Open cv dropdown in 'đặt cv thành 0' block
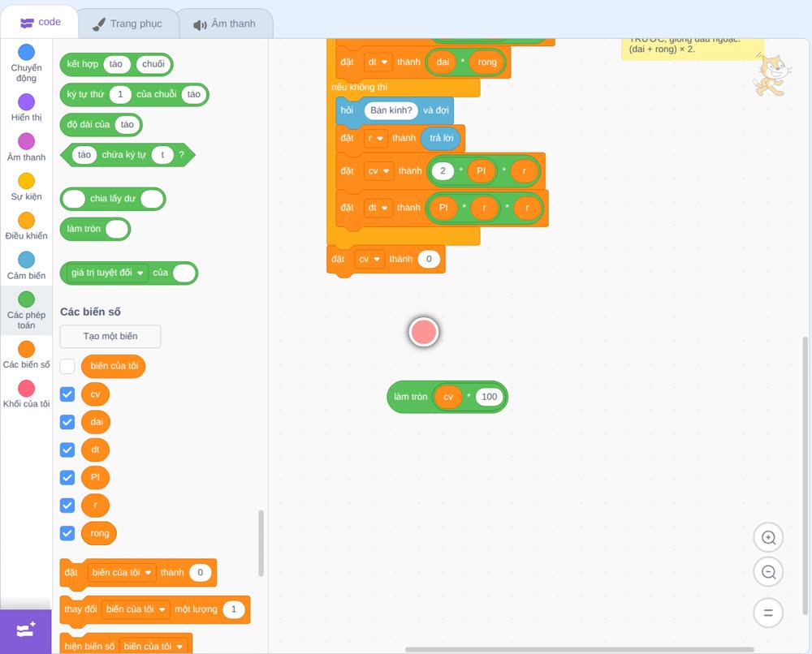812x654 pixels. pos(369,259)
